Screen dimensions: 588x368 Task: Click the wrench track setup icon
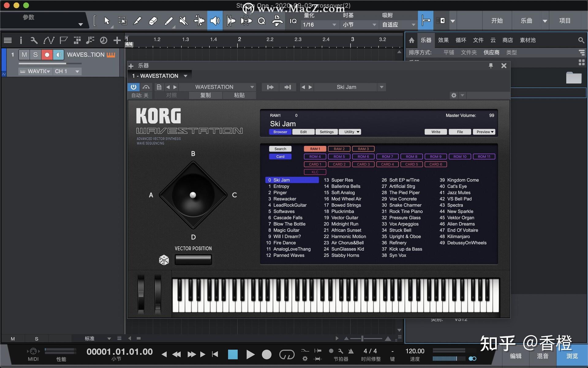pos(34,40)
